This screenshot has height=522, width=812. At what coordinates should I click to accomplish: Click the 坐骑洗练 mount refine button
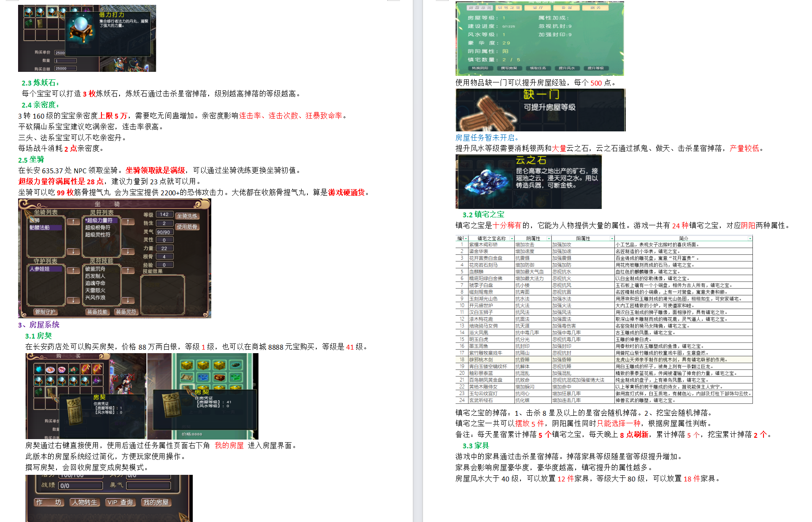pyautogui.click(x=187, y=216)
